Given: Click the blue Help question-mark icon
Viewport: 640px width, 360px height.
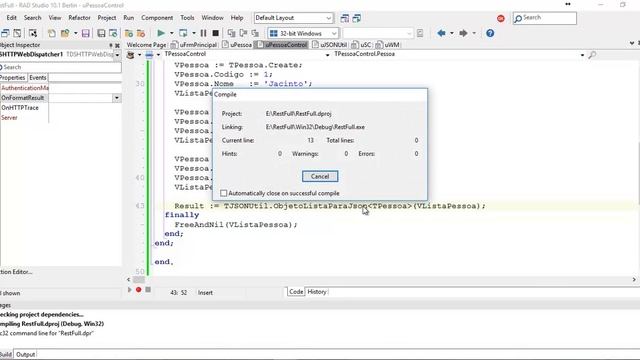Looking at the screenshot, I should point(490,33).
